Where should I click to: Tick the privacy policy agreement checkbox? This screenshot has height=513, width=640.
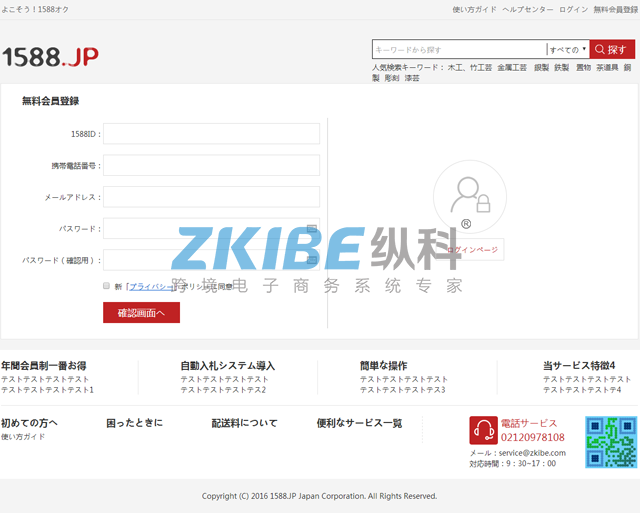click(107, 286)
